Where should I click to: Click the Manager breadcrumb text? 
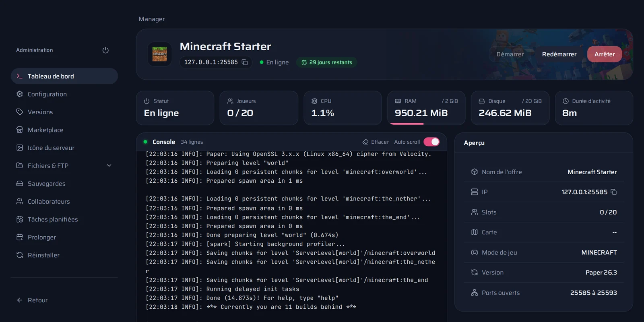tap(152, 19)
